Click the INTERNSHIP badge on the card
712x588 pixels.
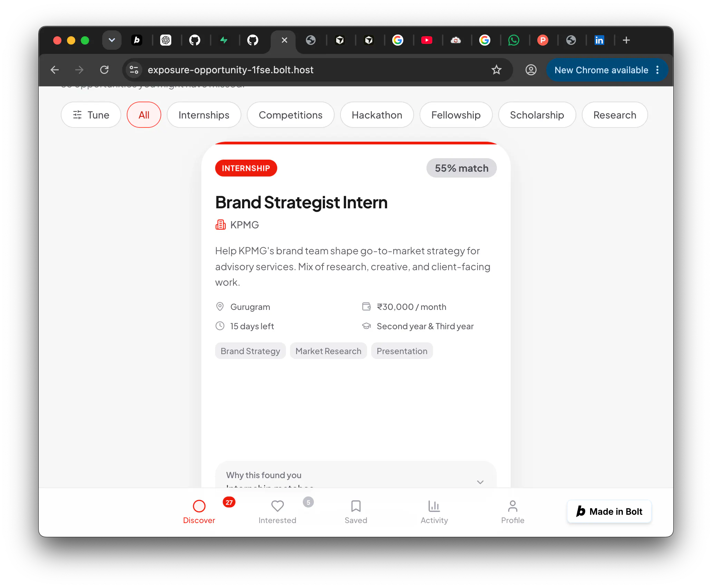coord(246,168)
